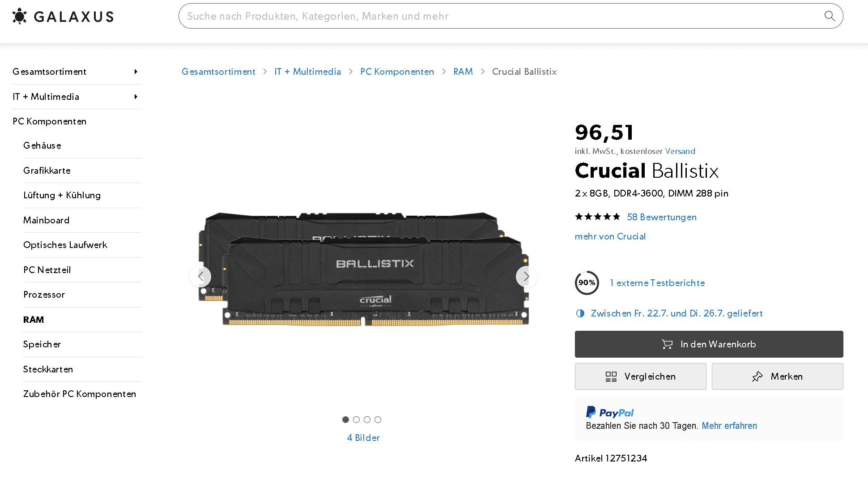Expand the Gesamtsortiment sidebar arrow
Viewport: 868px width, 487px height.
(136, 72)
